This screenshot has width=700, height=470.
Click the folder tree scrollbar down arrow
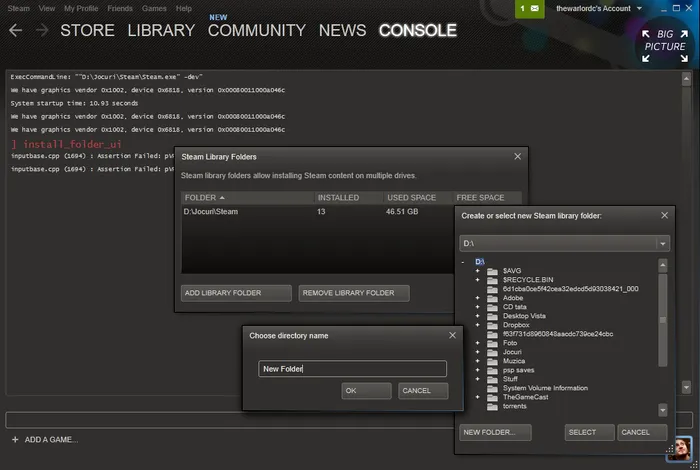[x=663, y=410]
